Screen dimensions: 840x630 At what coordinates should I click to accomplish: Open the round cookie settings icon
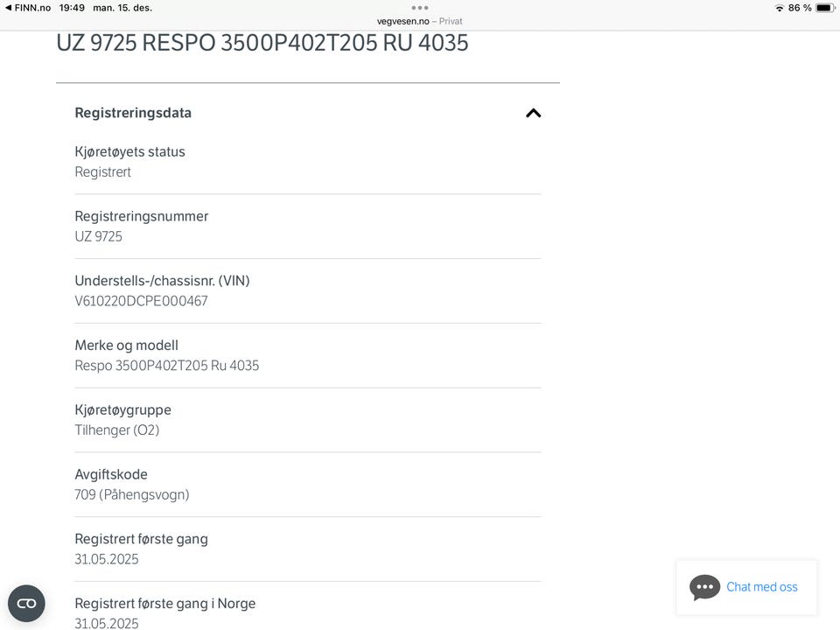click(x=26, y=604)
